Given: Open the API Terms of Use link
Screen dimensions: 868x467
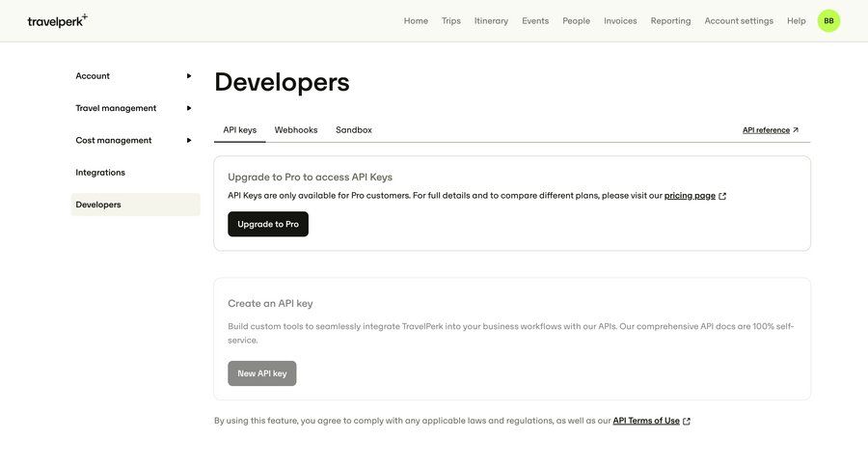Looking at the screenshot, I should [645, 421].
